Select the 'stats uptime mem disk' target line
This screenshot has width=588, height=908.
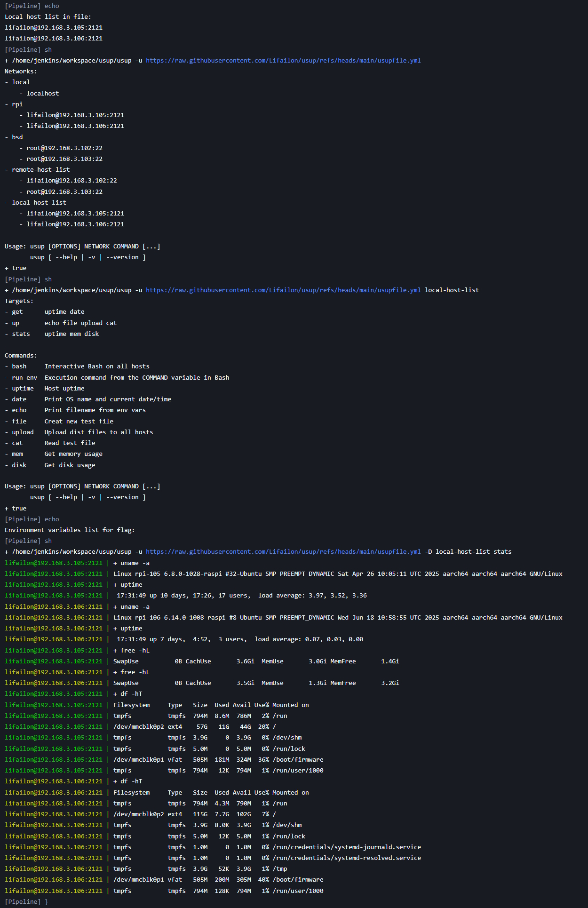click(x=52, y=334)
